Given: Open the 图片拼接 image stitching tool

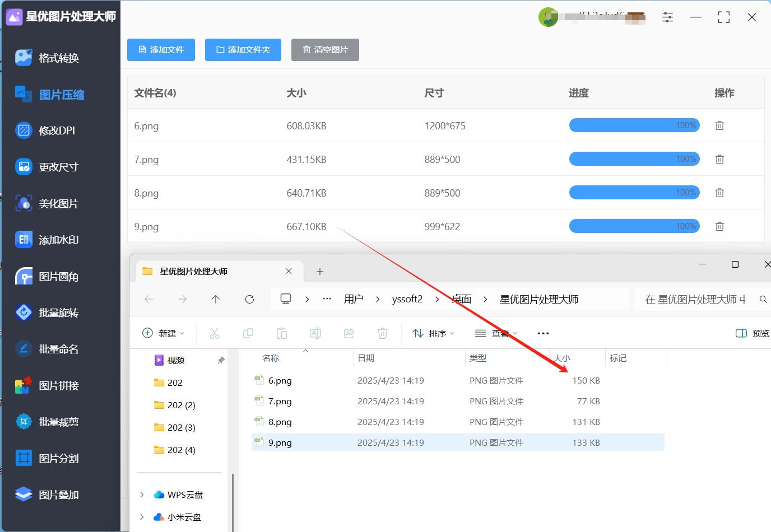Looking at the screenshot, I should (x=48, y=385).
